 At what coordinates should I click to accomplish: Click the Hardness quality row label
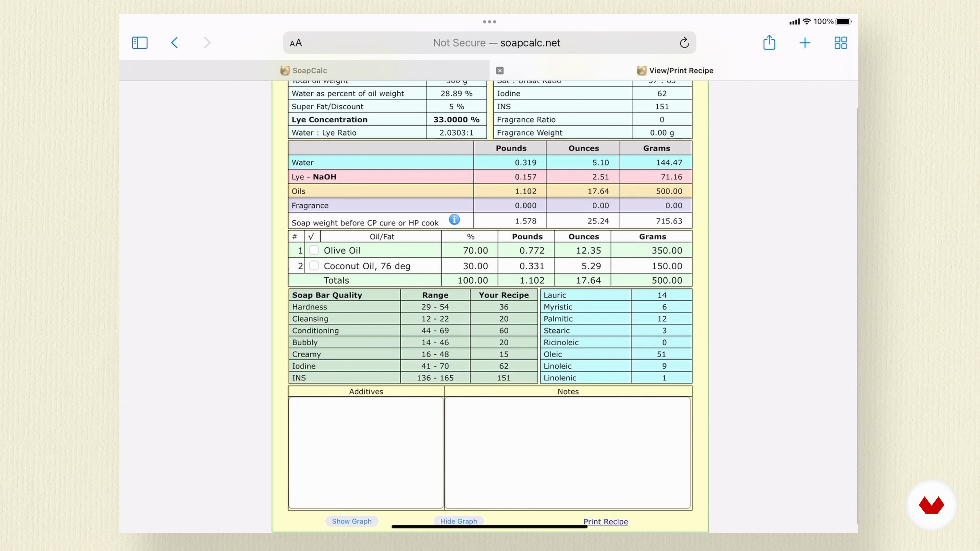tap(309, 307)
